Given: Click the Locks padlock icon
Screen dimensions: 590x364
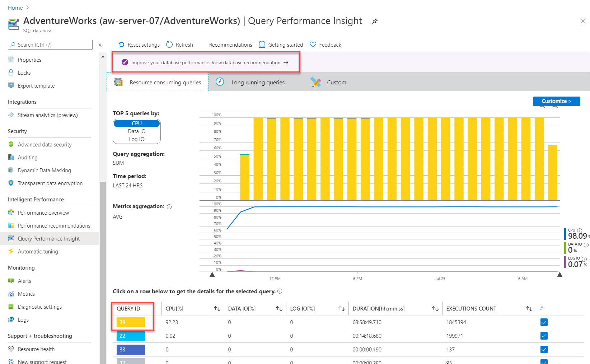Looking at the screenshot, I should tap(11, 73).
